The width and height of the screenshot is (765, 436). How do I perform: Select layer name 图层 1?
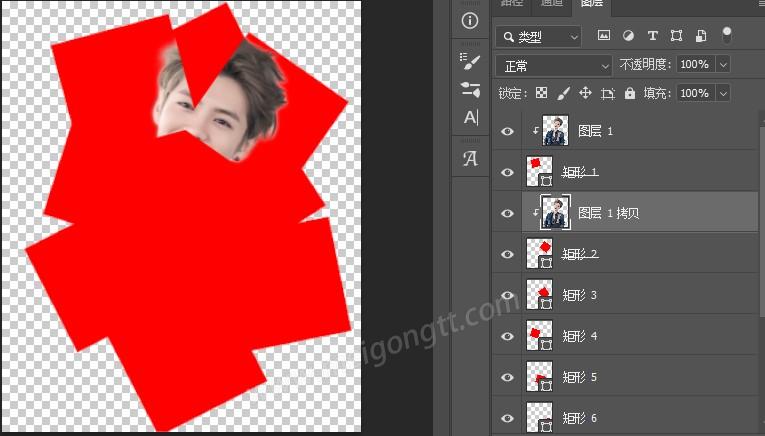[x=595, y=131]
